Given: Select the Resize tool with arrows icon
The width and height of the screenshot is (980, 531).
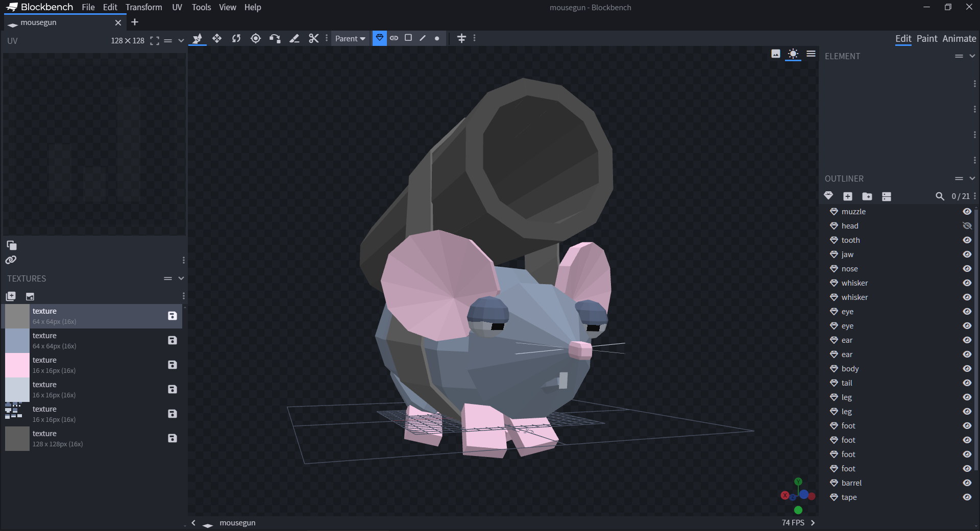Looking at the screenshot, I should (217, 38).
